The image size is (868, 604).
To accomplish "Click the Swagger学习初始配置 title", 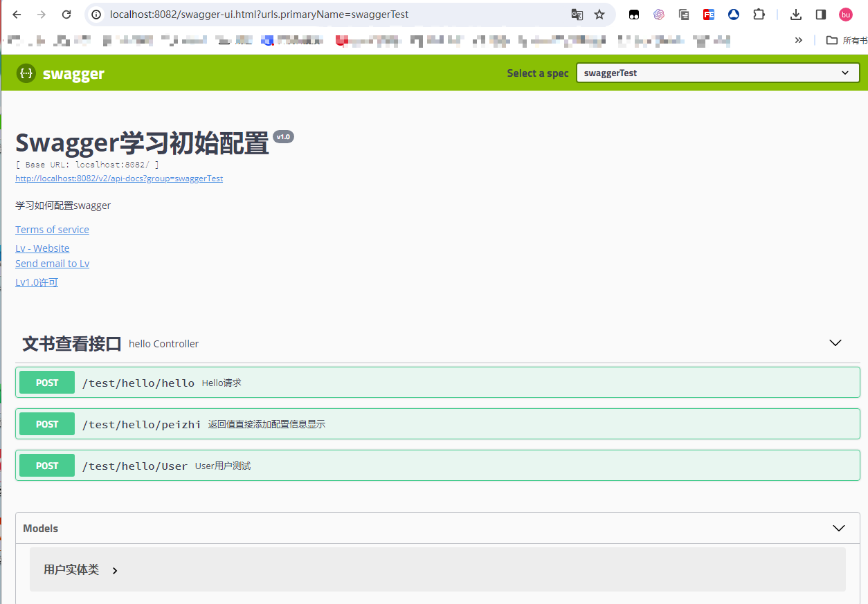I will point(142,143).
